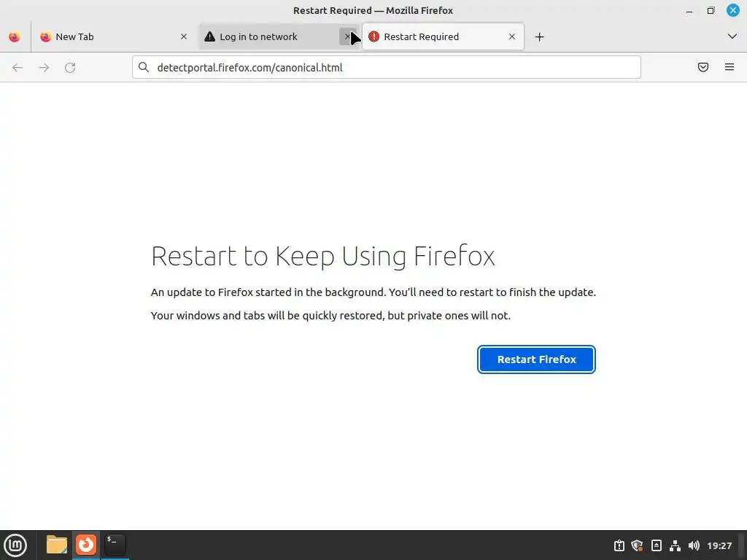Open a new tab with plus button

pyautogui.click(x=539, y=36)
